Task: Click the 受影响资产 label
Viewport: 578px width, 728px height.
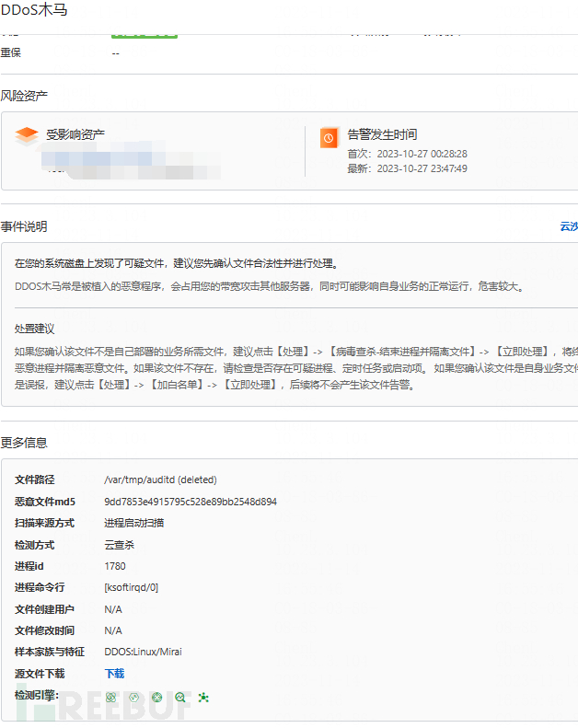Action: (x=75, y=134)
